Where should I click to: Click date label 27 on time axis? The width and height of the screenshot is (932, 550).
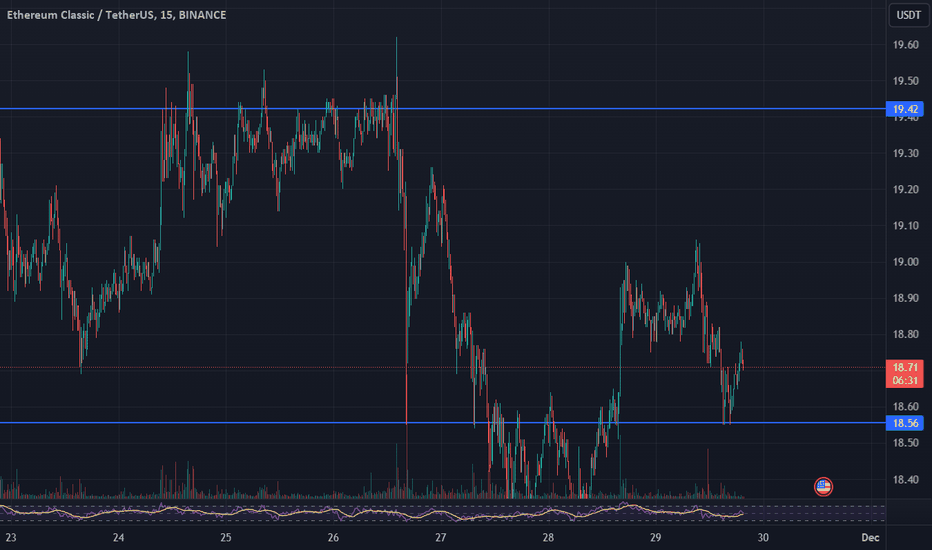click(440, 538)
